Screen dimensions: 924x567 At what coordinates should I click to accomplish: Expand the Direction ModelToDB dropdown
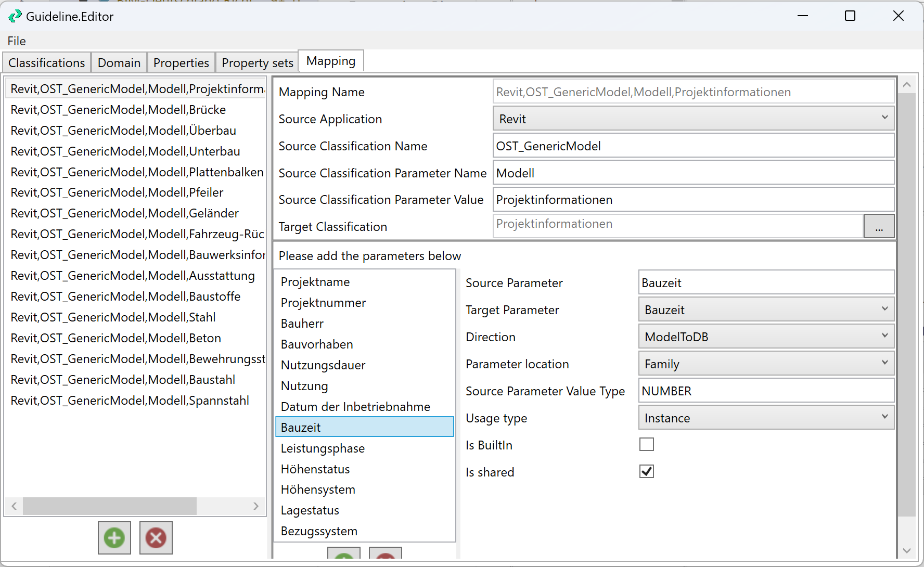(766, 337)
